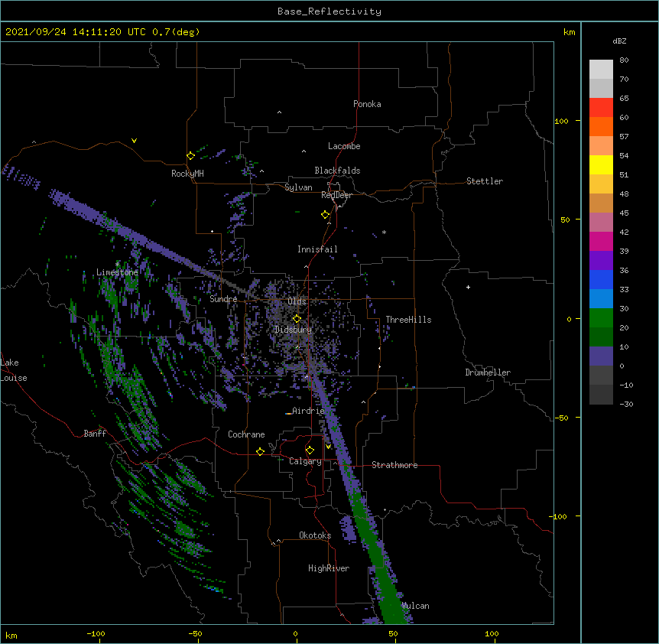Screen dimensions: 659x644
Task: Pick the light gray swatch between 80 and 70
Action: [601, 70]
